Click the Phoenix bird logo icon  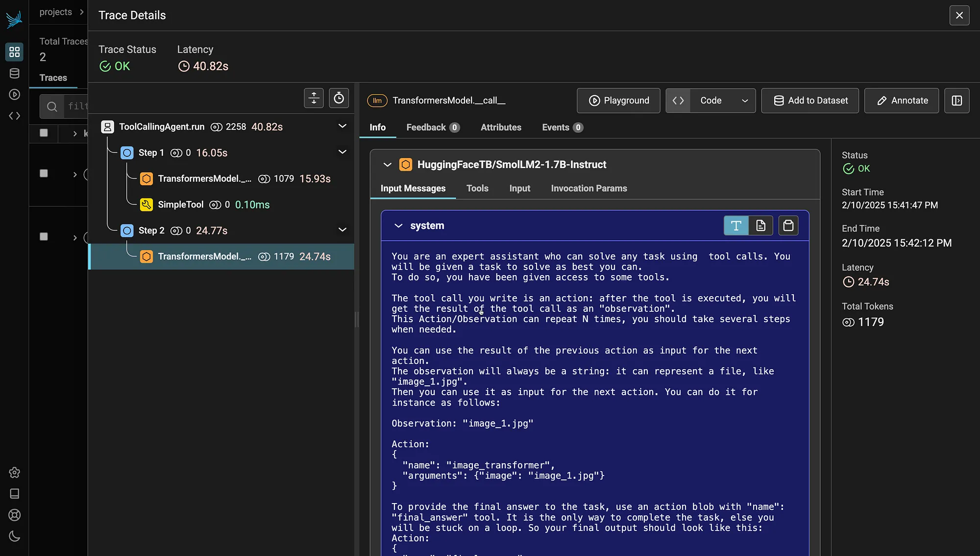[14, 19]
